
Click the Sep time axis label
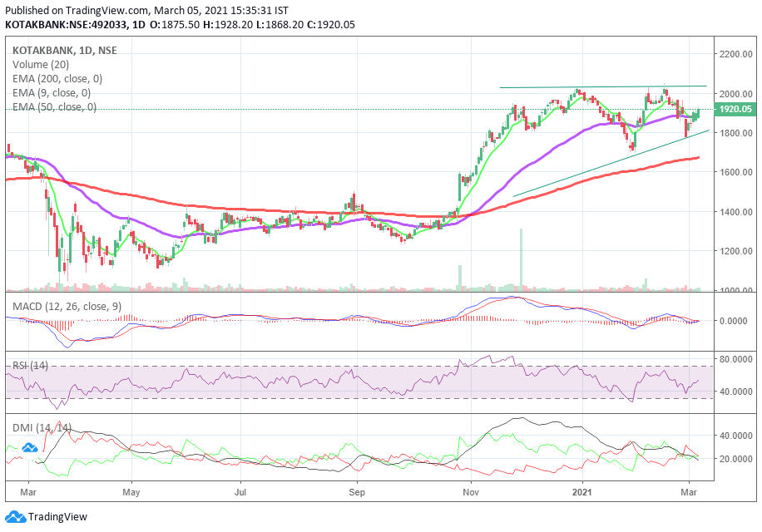[357, 492]
